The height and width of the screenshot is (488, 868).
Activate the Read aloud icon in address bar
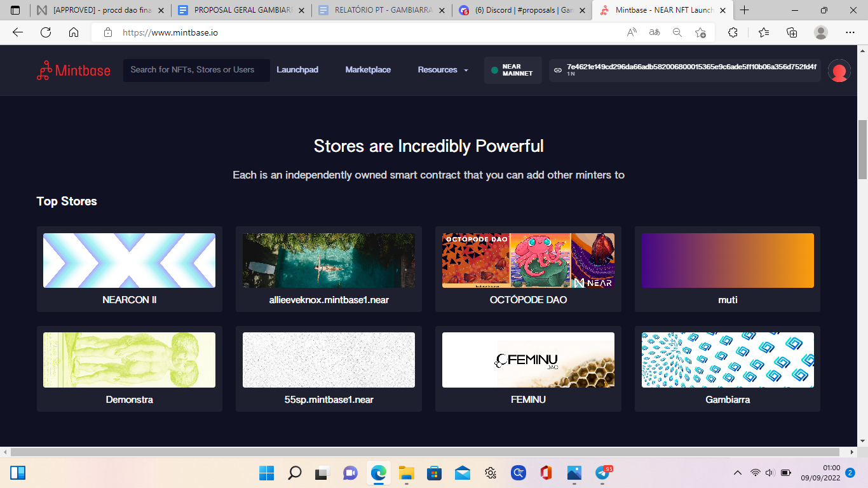pyautogui.click(x=632, y=32)
